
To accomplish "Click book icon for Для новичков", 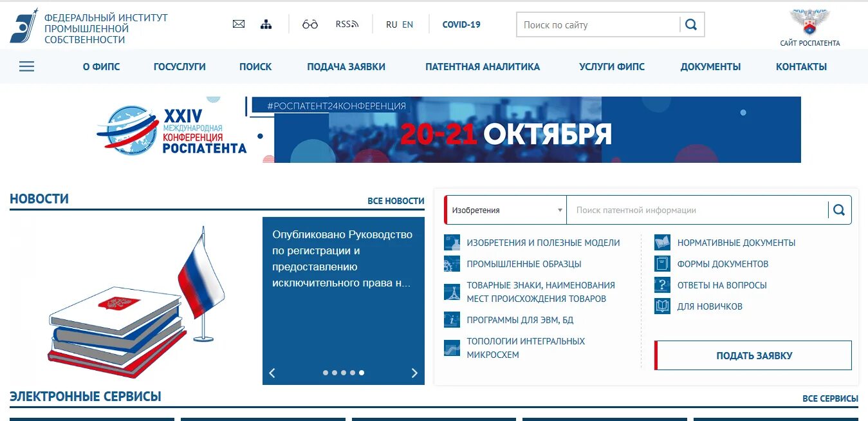I will coord(662,306).
